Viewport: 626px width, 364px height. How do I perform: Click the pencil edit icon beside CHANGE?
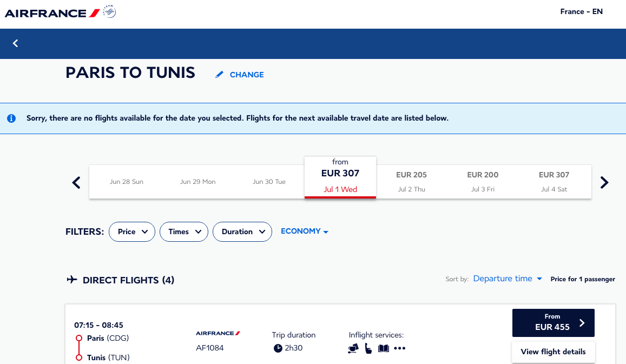219,75
